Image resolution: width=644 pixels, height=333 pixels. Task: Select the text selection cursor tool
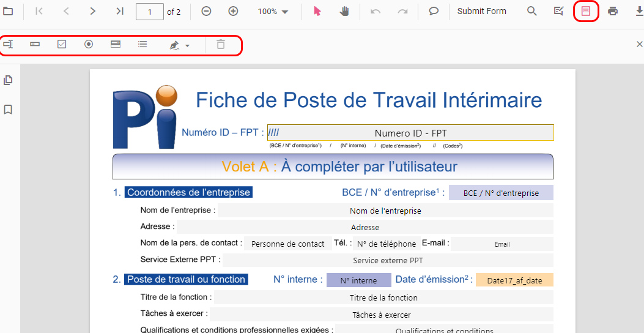pyautogui.click(x=317, y=11)
